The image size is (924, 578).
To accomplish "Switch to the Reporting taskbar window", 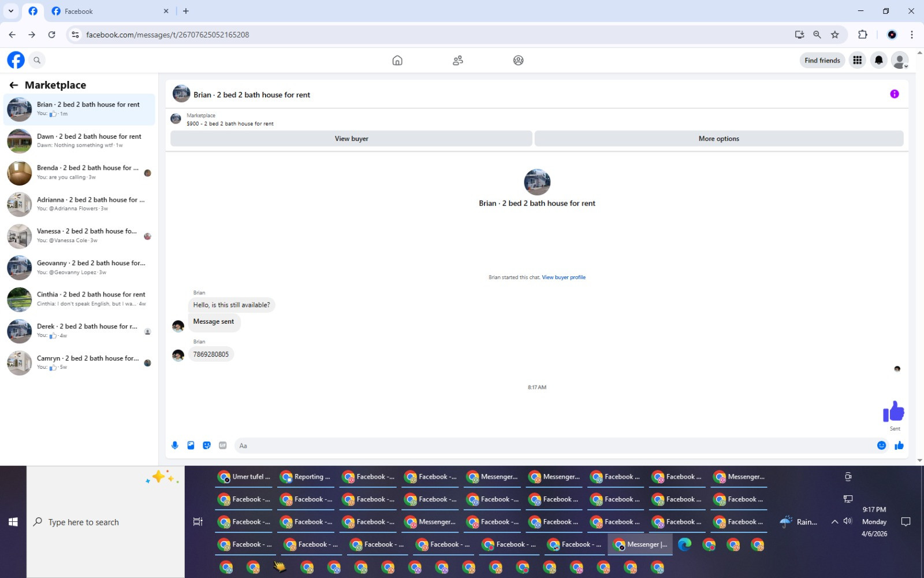I will [306, 477].
